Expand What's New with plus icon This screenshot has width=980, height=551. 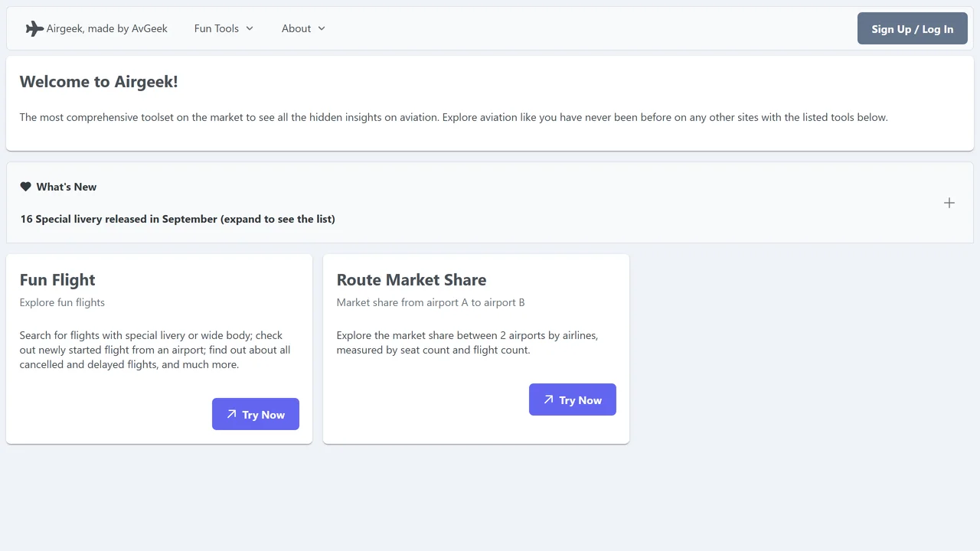coord(949,203)
